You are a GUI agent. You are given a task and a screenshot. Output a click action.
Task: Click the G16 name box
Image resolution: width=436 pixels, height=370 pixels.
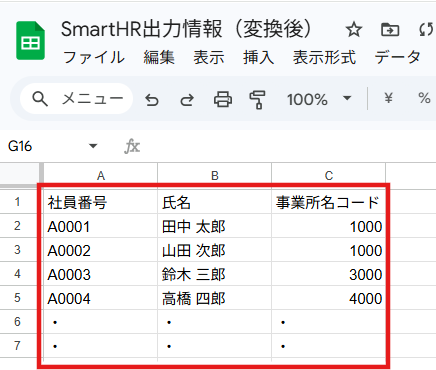coord(20,146)
